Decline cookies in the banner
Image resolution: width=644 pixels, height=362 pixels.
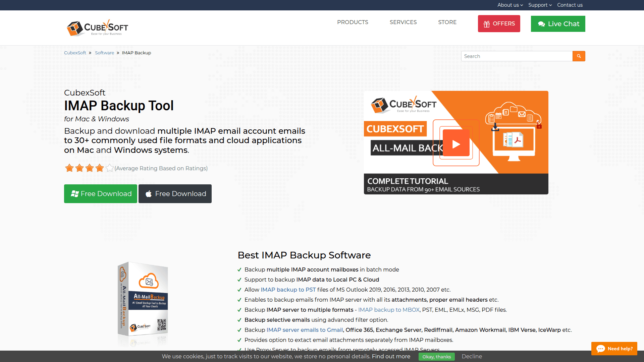coord(472,356)
